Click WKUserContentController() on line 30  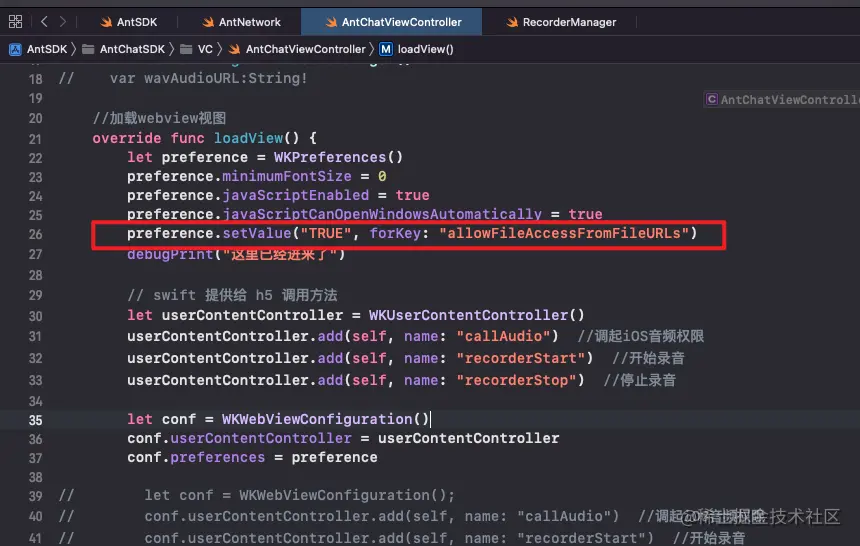click(477, 315)
